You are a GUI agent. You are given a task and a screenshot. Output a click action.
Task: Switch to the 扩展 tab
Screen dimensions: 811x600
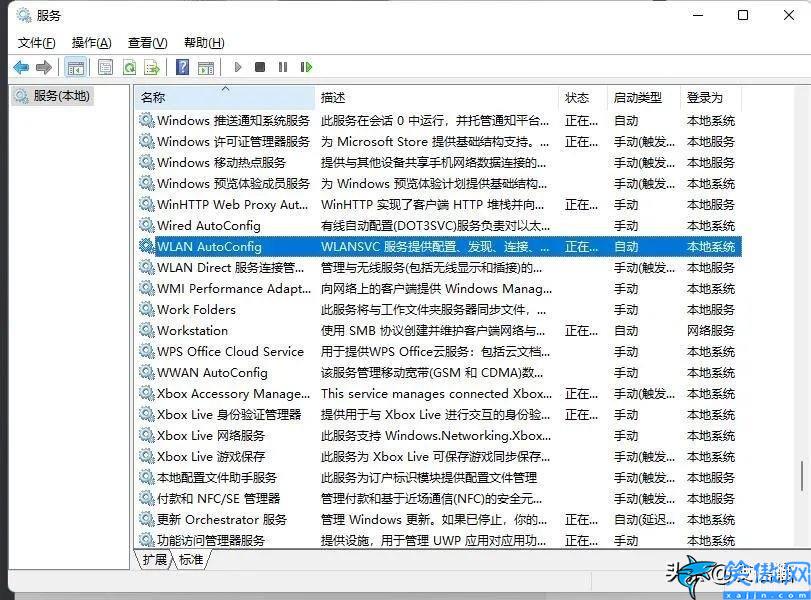point(154,559)
